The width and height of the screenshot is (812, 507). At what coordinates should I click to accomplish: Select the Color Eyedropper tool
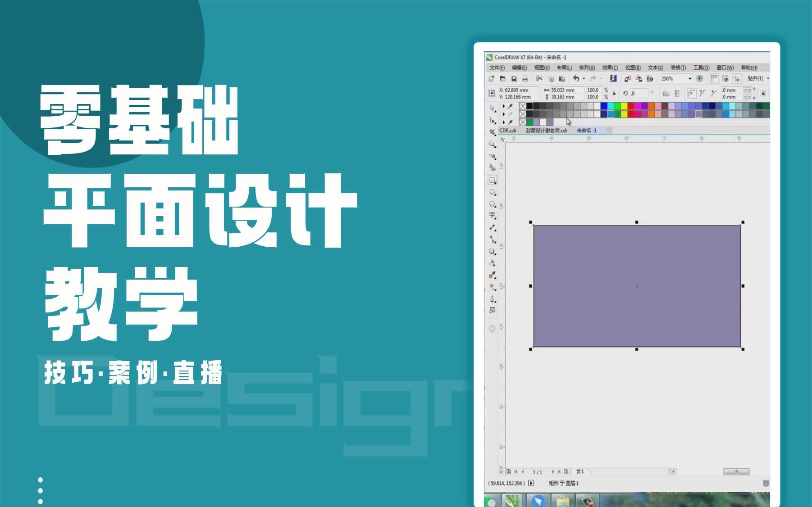coord(492,275)
